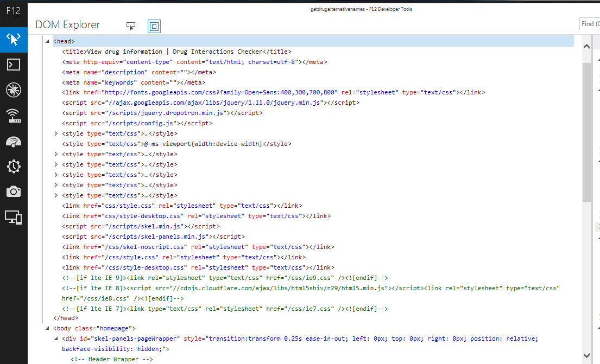Collapse the skel-panels-pageWrapper div node
The height and width of the screenshot is (364, 600).
pyautogui.click(x=56, y=339)
